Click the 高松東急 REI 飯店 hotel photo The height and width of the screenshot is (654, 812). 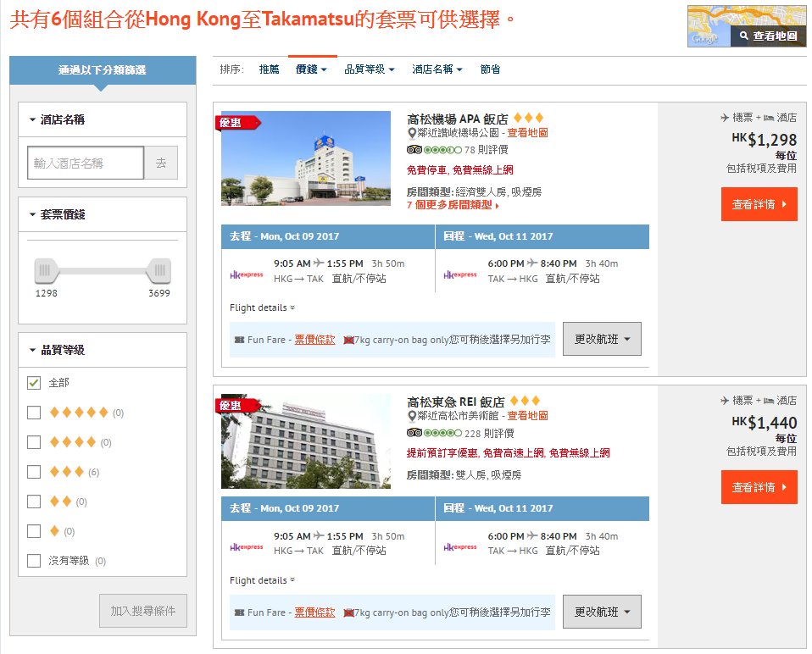[x=306, y=441]
